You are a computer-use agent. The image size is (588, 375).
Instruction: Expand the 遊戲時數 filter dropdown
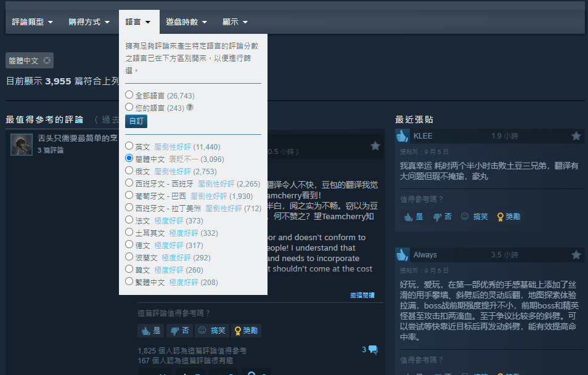click(x=186, y=22)
